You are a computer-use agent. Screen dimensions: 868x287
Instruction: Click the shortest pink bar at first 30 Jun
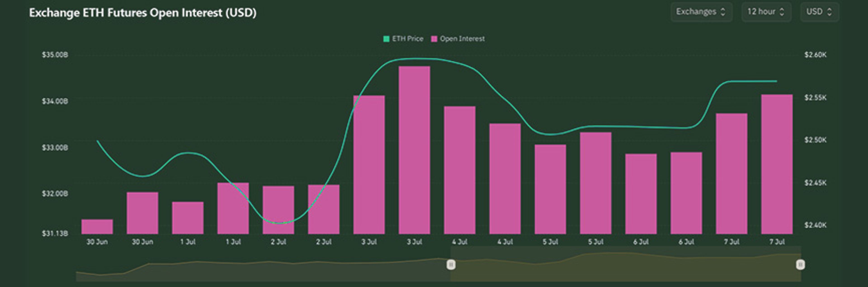[x=97, y=227]
